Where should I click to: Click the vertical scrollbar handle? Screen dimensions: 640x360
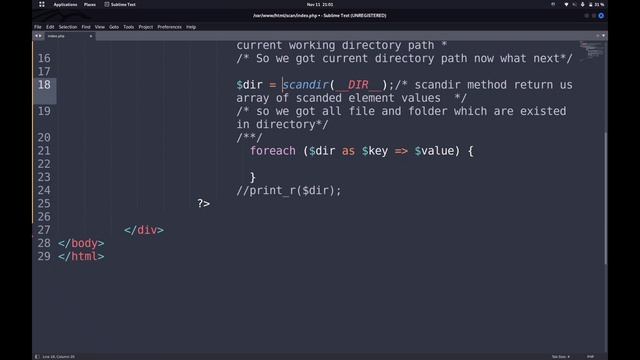[606, 198]
